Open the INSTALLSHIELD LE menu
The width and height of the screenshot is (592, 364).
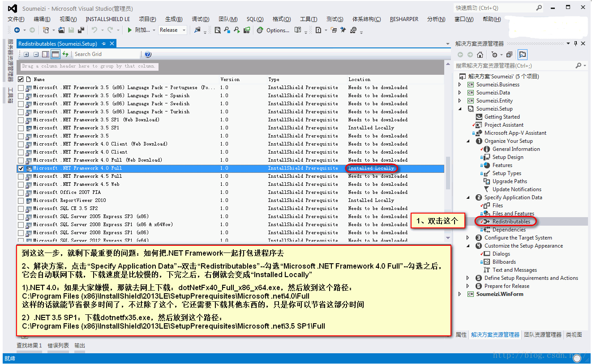[108, 19]
